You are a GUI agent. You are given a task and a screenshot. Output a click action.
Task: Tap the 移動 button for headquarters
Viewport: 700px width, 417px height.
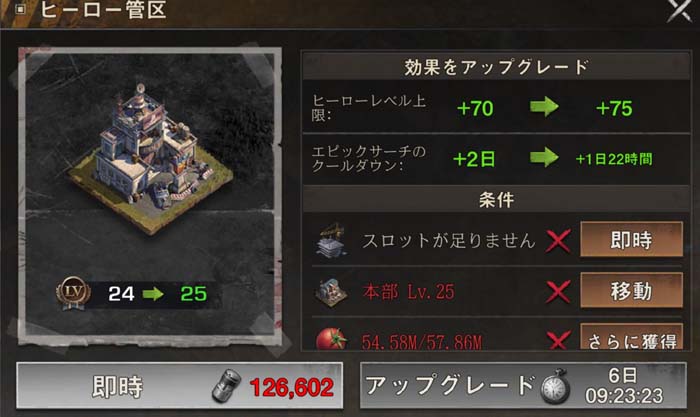[x=631, y=291]
